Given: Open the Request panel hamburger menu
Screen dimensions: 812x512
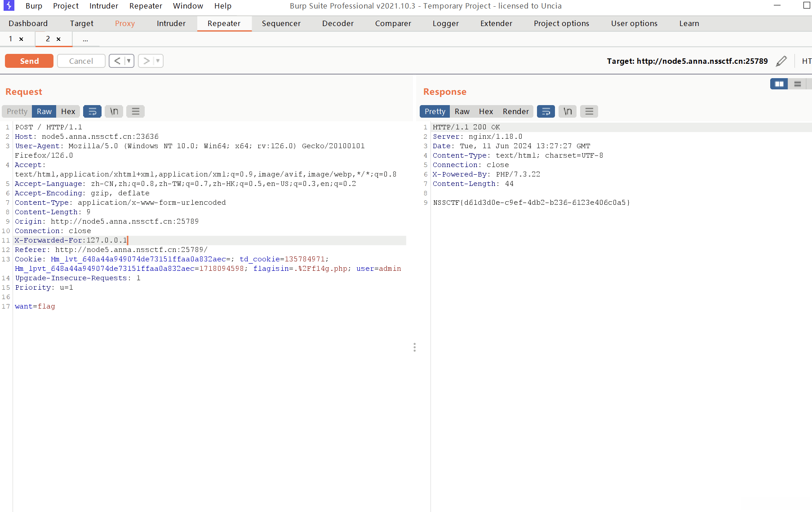Looking at the screenshot, I should 135,111.
